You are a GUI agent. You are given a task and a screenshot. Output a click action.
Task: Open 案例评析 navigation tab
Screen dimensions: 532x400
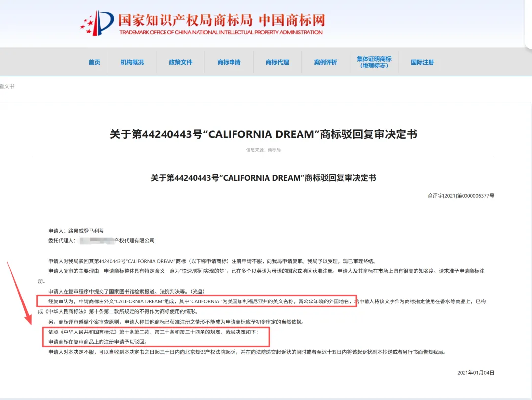pyautogui.click(x=326, y=62)
